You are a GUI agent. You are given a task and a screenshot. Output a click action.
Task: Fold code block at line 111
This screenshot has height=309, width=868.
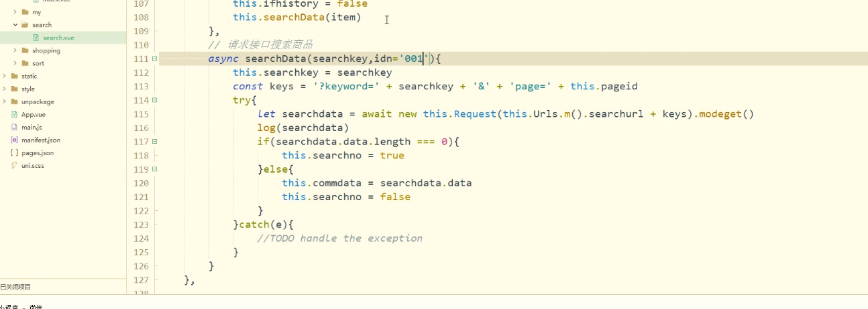click(x=155, y=59)
